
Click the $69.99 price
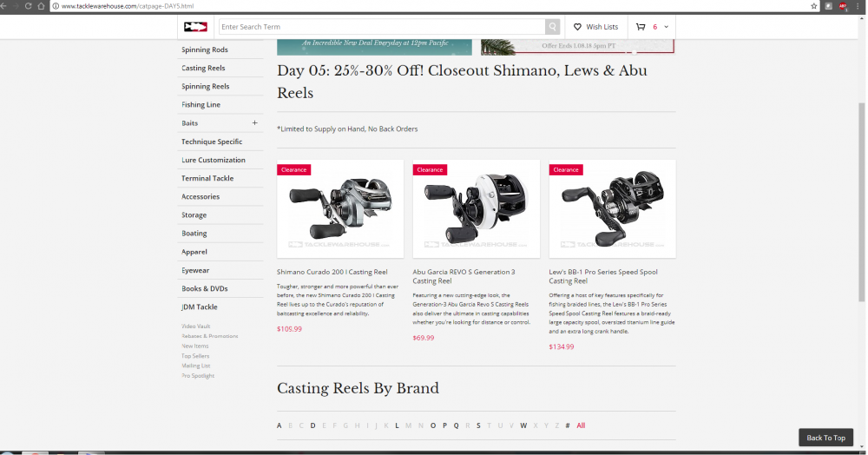click(424, 338)
